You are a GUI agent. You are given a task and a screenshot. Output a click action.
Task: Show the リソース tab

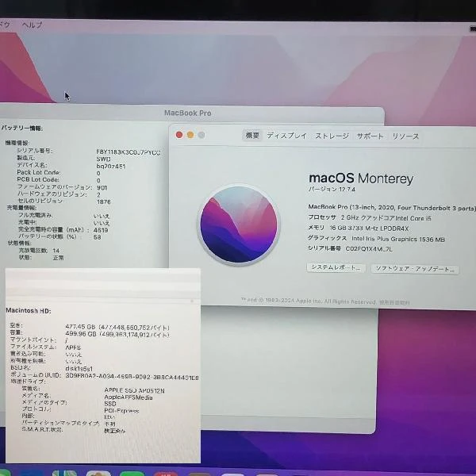pos(405,136)
